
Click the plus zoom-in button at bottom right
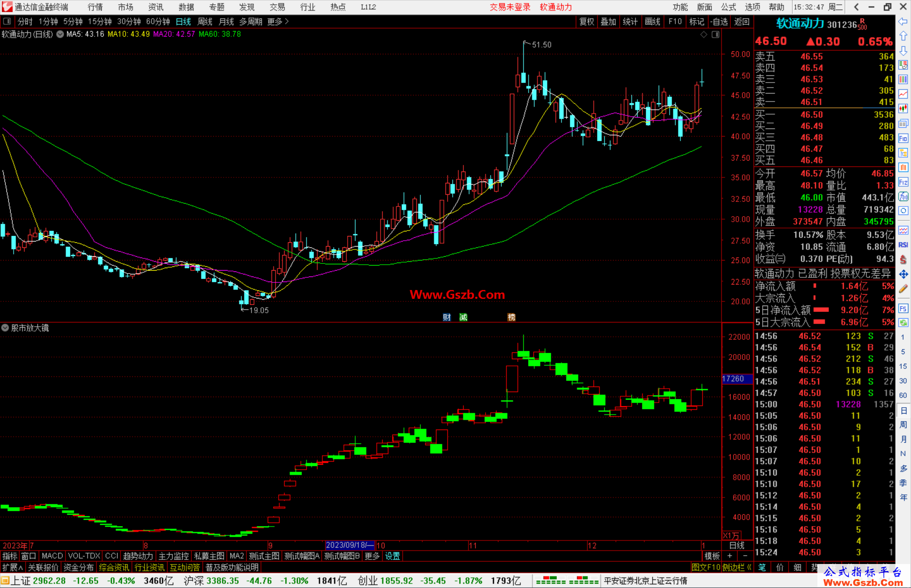coord(730,556)
